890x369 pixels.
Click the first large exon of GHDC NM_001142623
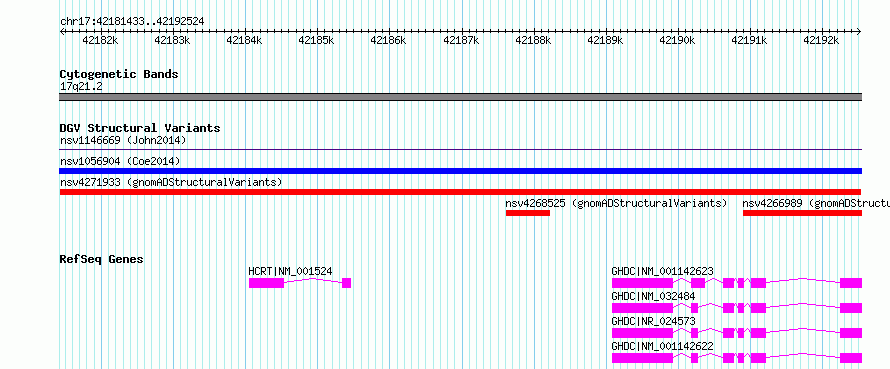coord(643,283)
